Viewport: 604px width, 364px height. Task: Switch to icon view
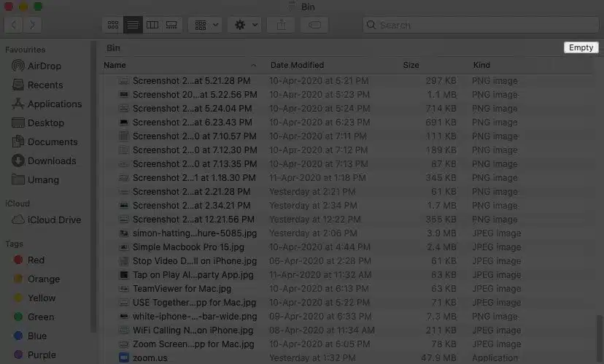click(113, 25)
